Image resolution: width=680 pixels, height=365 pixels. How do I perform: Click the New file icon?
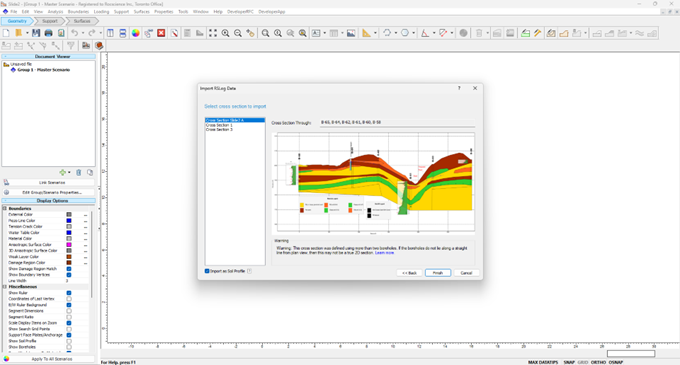6,33
